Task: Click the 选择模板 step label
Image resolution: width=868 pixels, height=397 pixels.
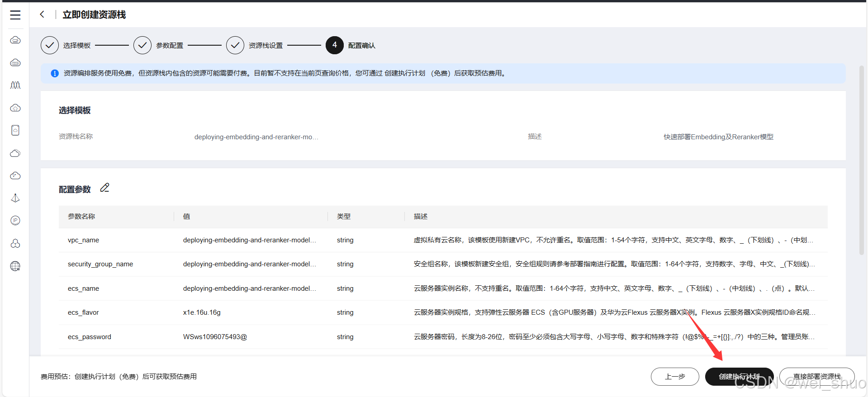Action: tap(77, 46)
